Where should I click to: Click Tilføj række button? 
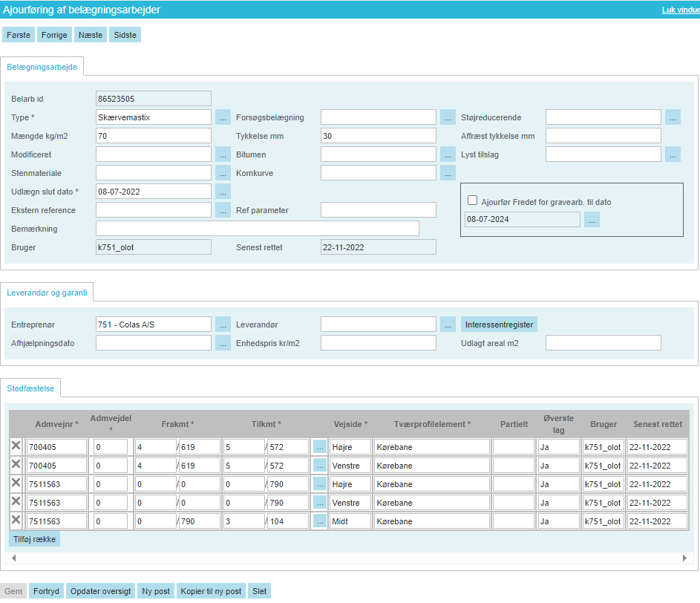34,539
